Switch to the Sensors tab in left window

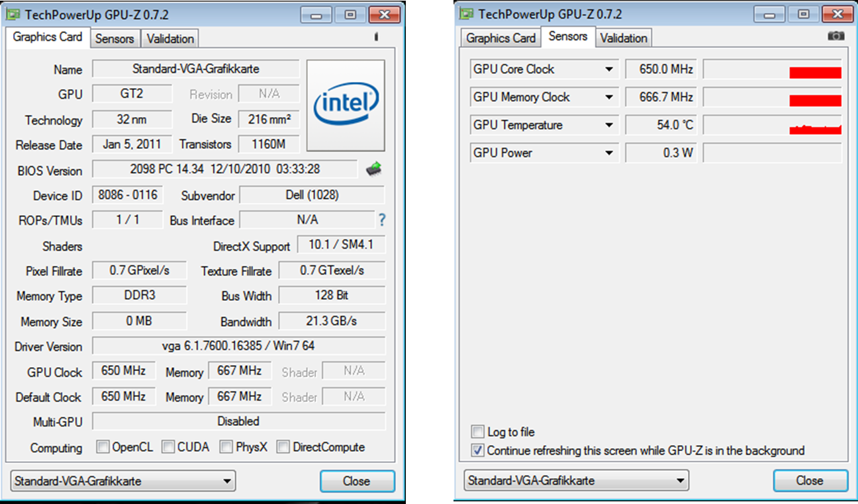[115, 38]
